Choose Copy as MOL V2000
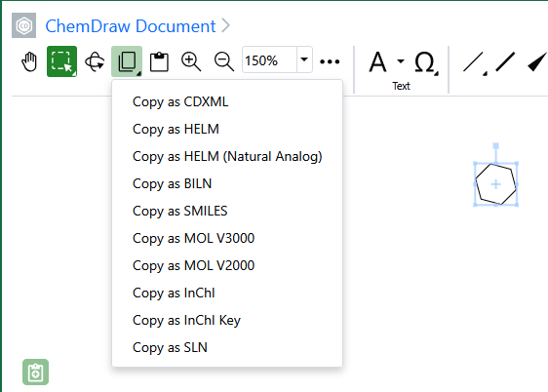Viewport: 548px width, 392px height. point(227,265)
